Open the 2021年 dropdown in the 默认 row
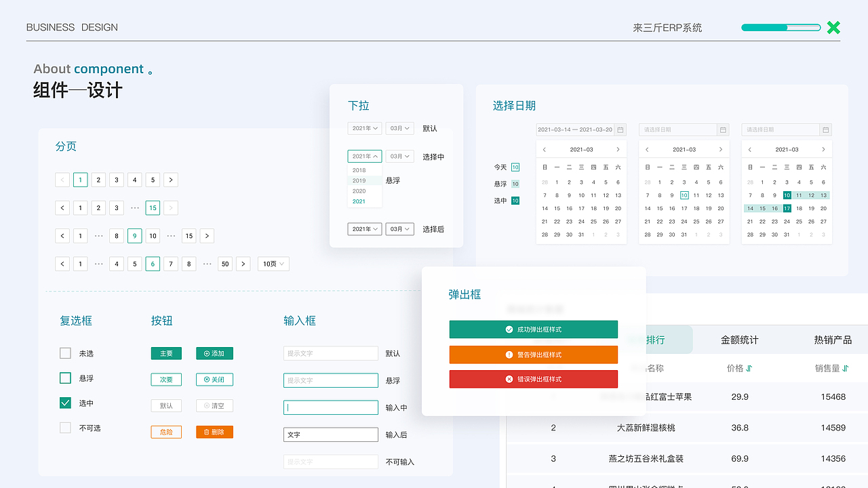This screenshot has width=868, height=488. tap(365, 128)
